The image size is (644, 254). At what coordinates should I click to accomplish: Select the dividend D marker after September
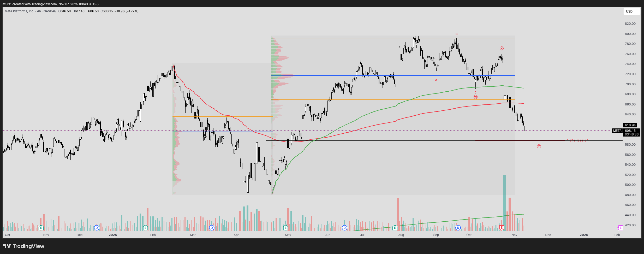[x=458, y=228]
